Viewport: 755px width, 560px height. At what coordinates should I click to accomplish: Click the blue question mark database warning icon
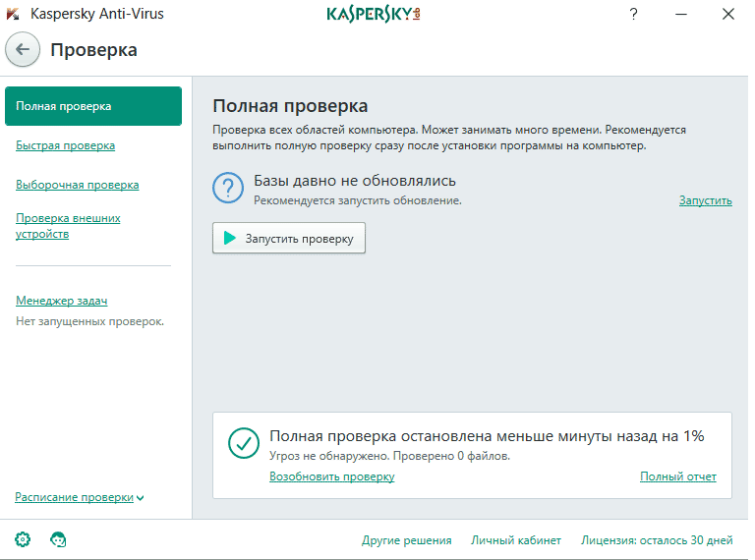[228, 188]
